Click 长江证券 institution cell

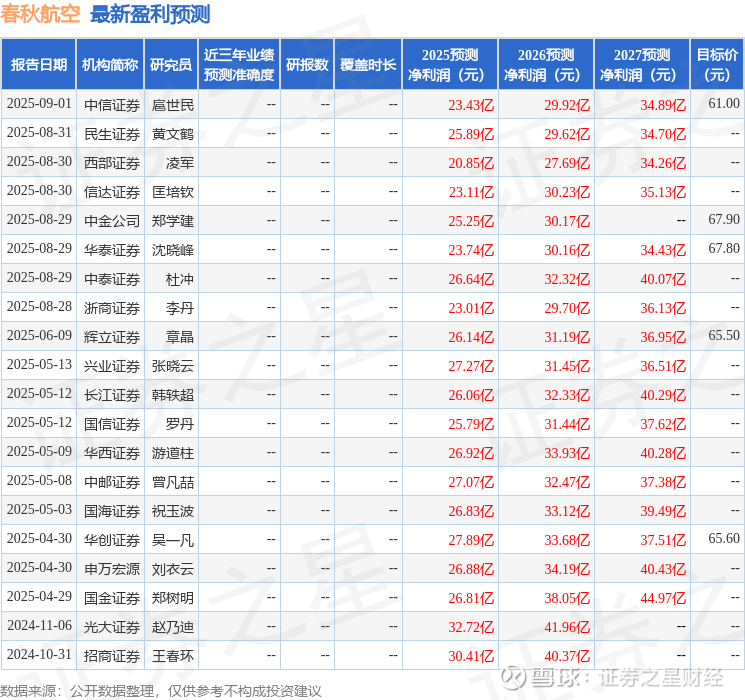click(112, 395)
